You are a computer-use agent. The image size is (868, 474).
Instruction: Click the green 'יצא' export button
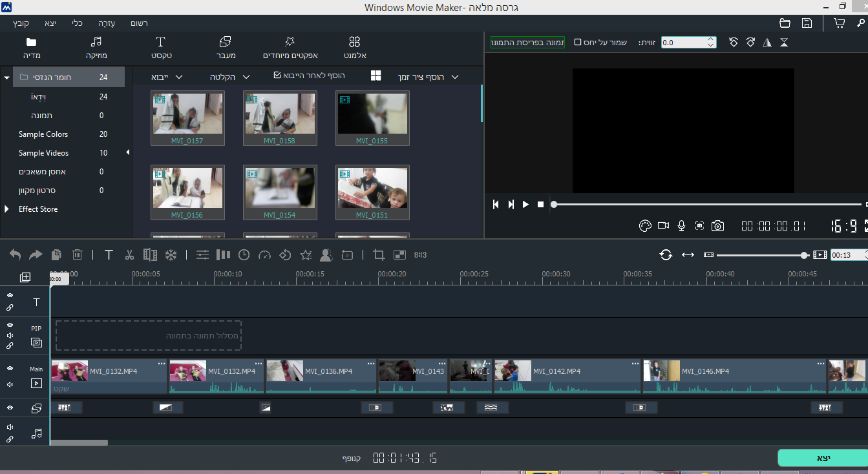[822, 458]
